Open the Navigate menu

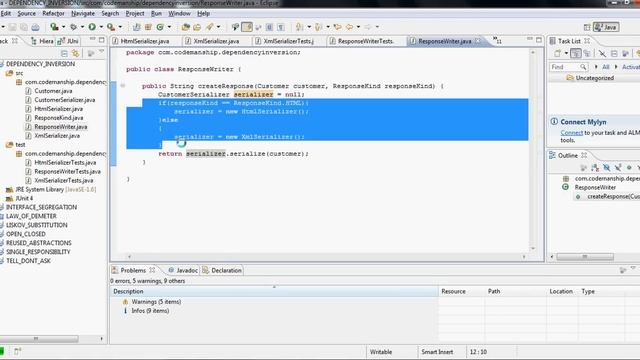(83, 13)
